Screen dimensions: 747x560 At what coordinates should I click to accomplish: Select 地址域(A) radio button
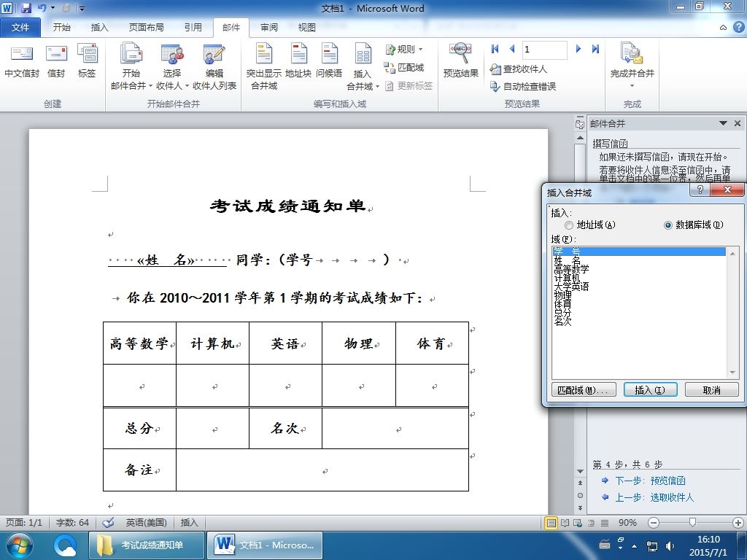pyautogui.click(x=569, y=225)
